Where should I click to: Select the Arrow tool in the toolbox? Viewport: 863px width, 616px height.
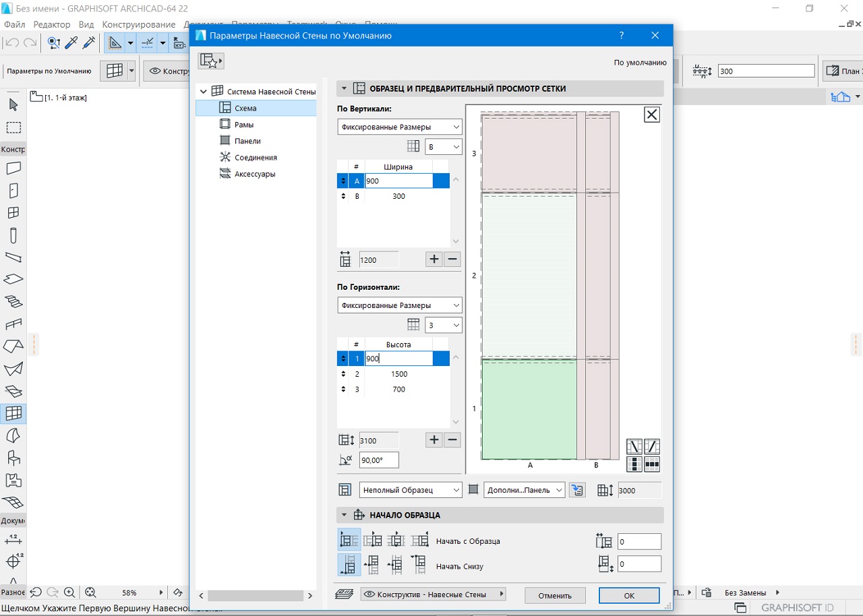pos(13,104)
